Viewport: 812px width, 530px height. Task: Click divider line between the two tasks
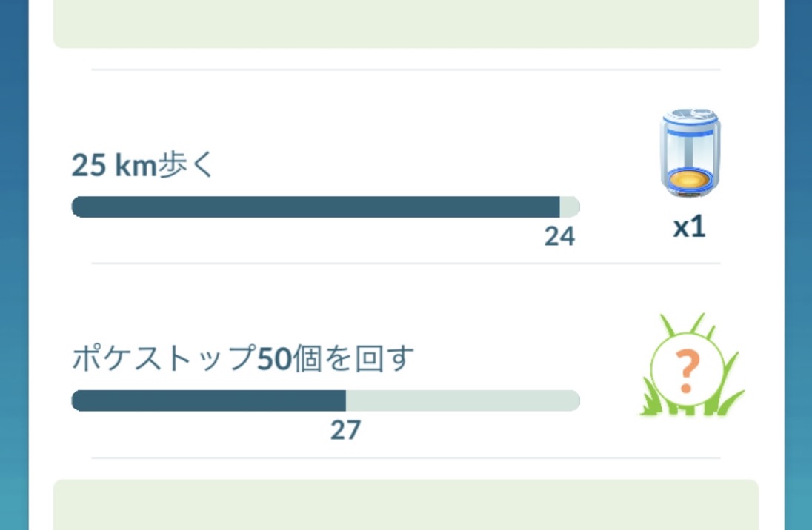[x=405, y=263]
